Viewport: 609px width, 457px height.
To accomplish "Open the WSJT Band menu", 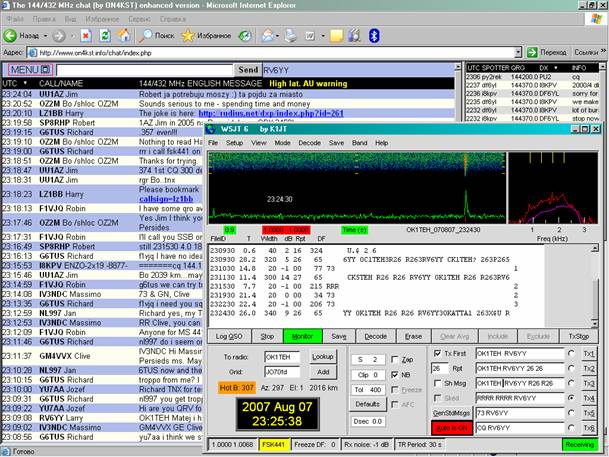I will point(359,143).
